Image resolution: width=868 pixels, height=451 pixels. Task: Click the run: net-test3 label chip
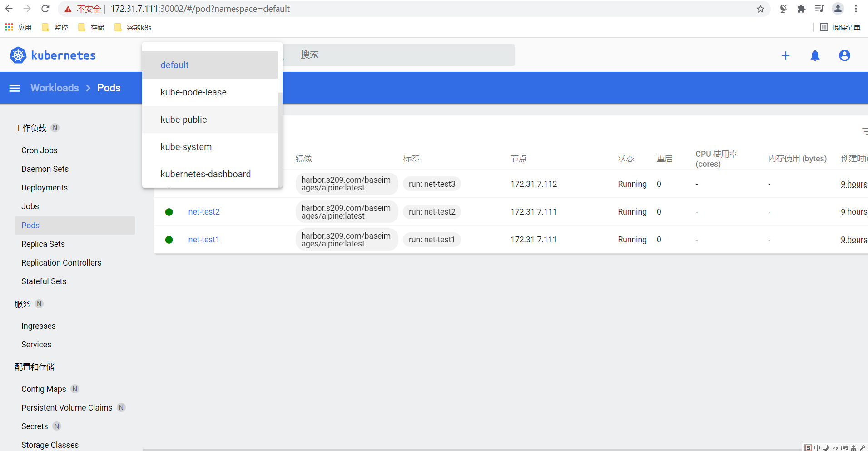(432, 184)
